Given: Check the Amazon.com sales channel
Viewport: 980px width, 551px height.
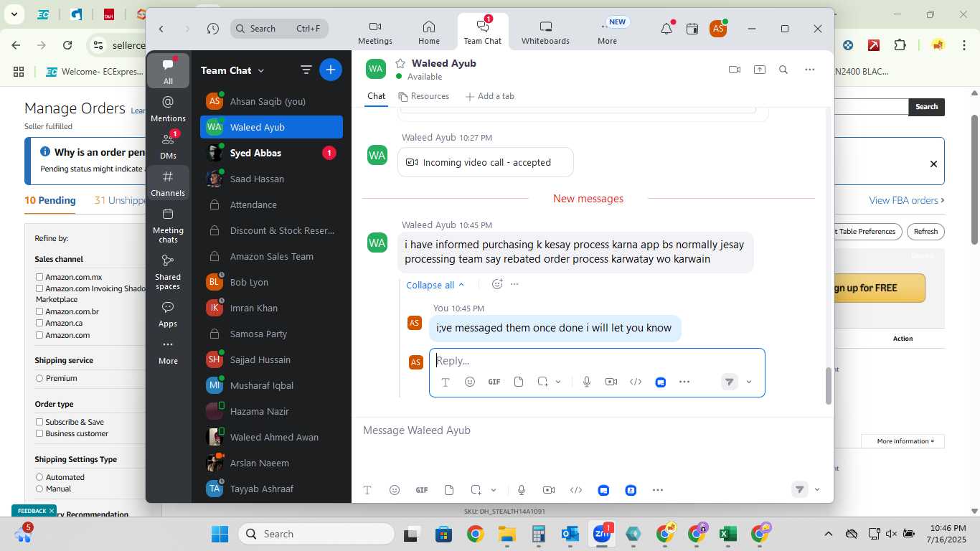Looking at the screenshot, I should pyautogui.click(x=40, y=335).
